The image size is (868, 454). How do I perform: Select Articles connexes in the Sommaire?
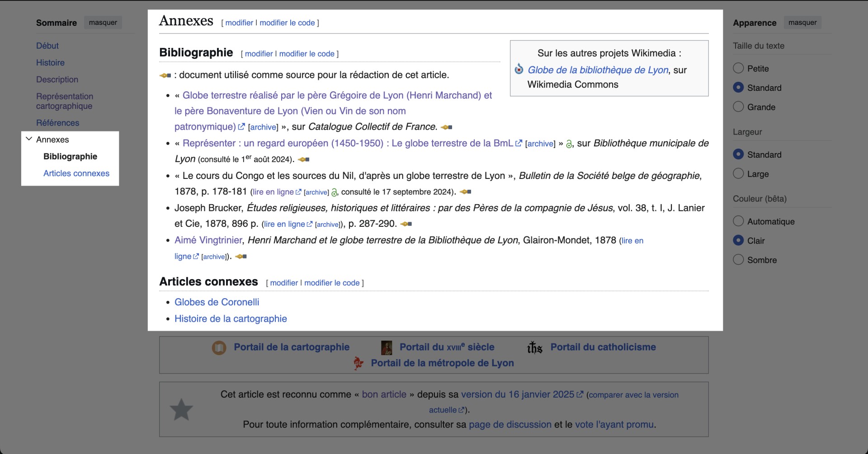click(x=76, y=173)
